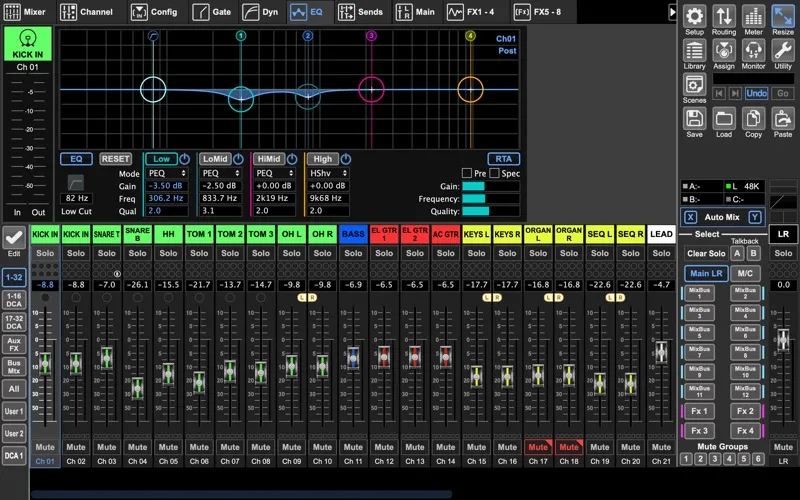Screen dimensions: 800x500
Task: Mute the LEAD channel 21
Action: (661, 447)
